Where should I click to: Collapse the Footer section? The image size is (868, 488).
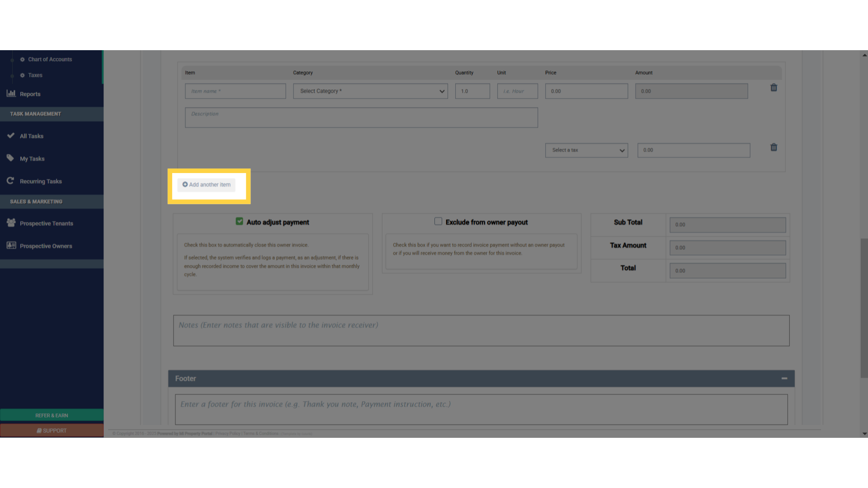(x=784, y=379)
